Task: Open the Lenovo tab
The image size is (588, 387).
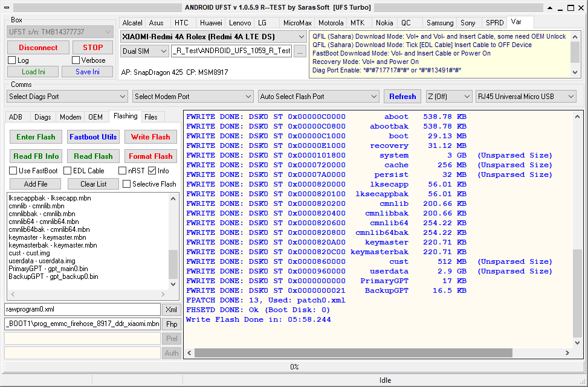Action: pos(240,23)
